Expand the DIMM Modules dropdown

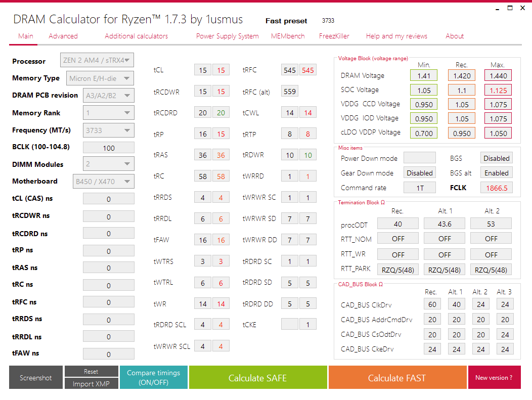[x=108, y=164]
